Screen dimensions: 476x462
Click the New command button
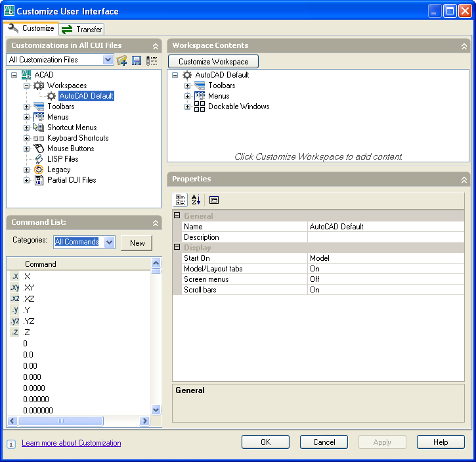(137, 243)
